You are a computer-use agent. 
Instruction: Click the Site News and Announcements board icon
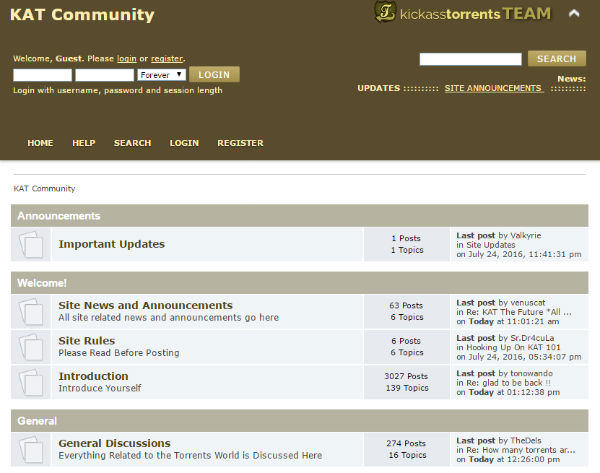click(x=31, y=312)
